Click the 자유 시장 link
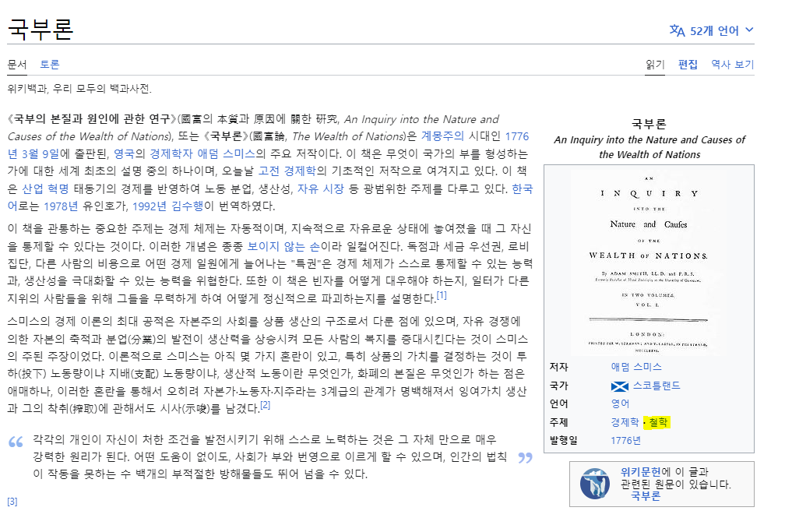Image resolution: width=785 pixels, height=532 pixels. point(320,188)
